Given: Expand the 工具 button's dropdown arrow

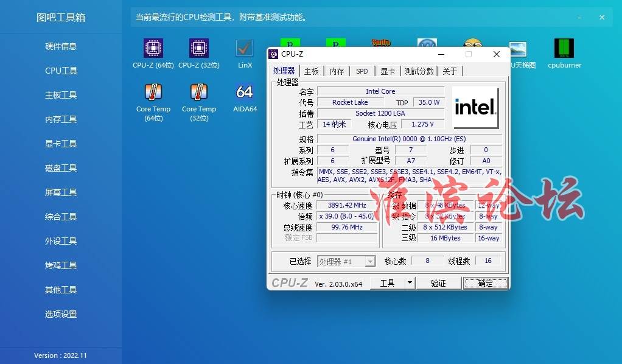Looking at the screenshot, I should (410, 283).
